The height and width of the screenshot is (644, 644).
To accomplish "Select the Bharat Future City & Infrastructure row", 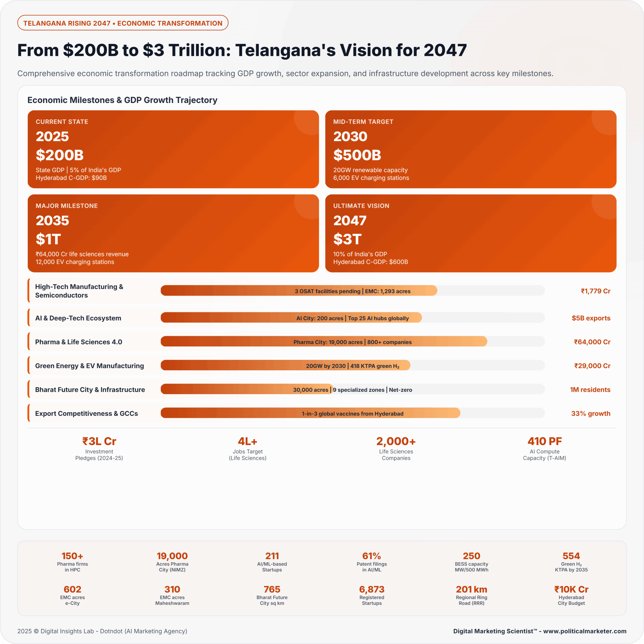I will pyautogui.click(x=90, y=390).
